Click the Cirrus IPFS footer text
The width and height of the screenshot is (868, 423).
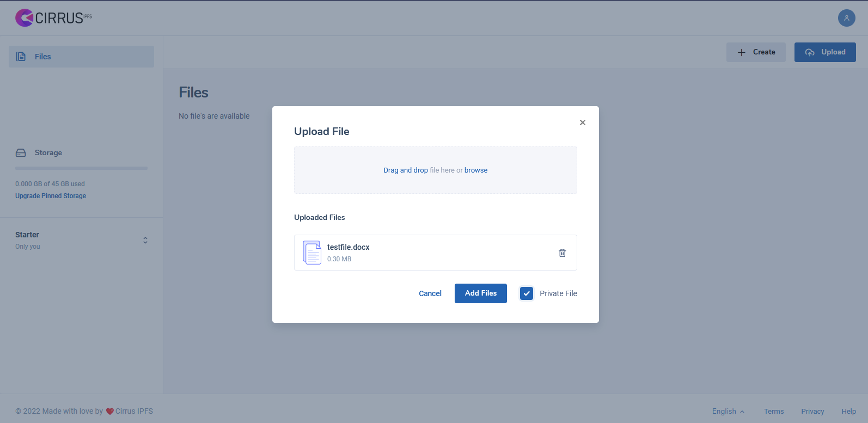pyautogui.click(x=134, y=412)
